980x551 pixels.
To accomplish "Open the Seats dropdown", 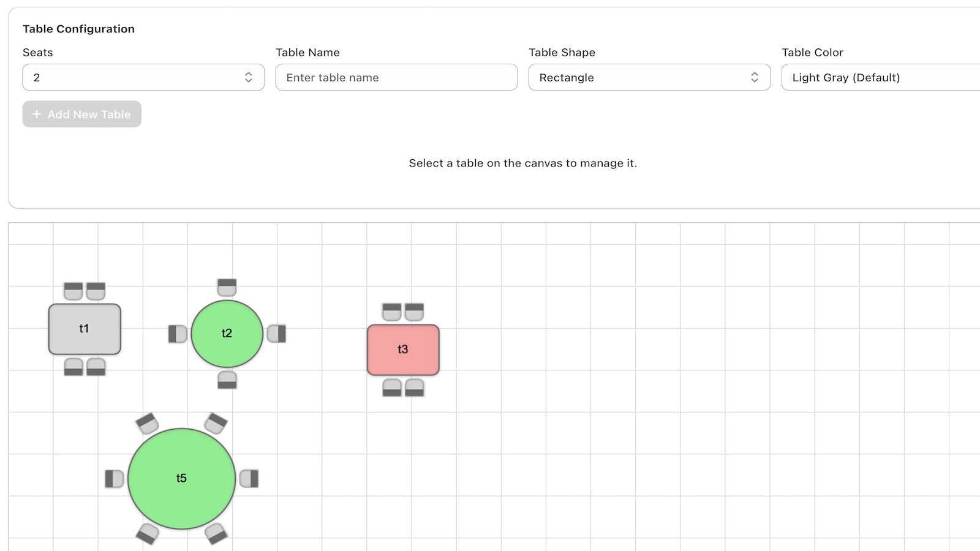I will click(x=143, y=77).
